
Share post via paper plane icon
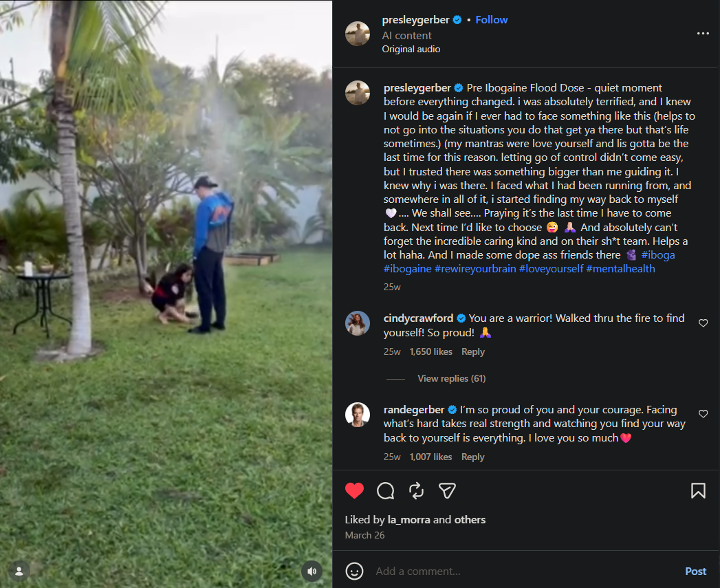[447, 490]
